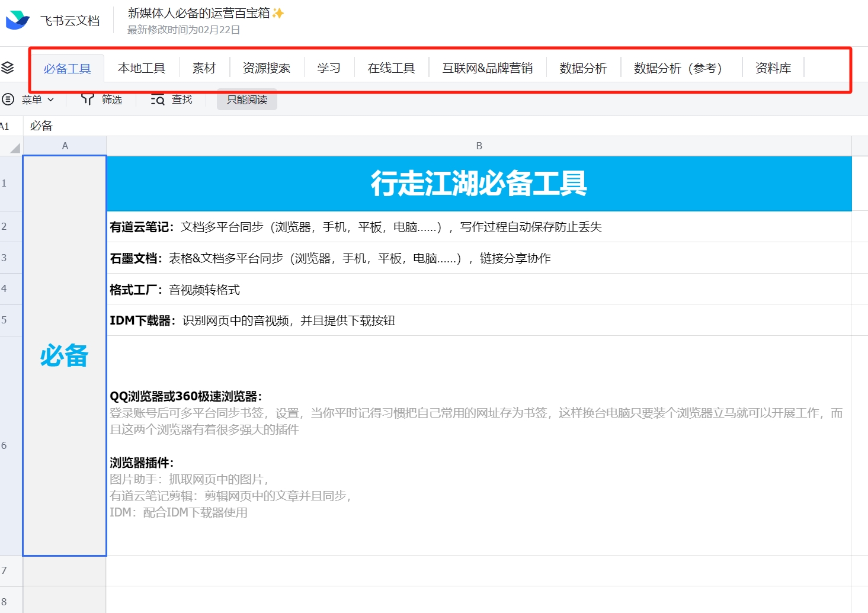Select row 7 header

pyautogui.click(x=11, y=570)
